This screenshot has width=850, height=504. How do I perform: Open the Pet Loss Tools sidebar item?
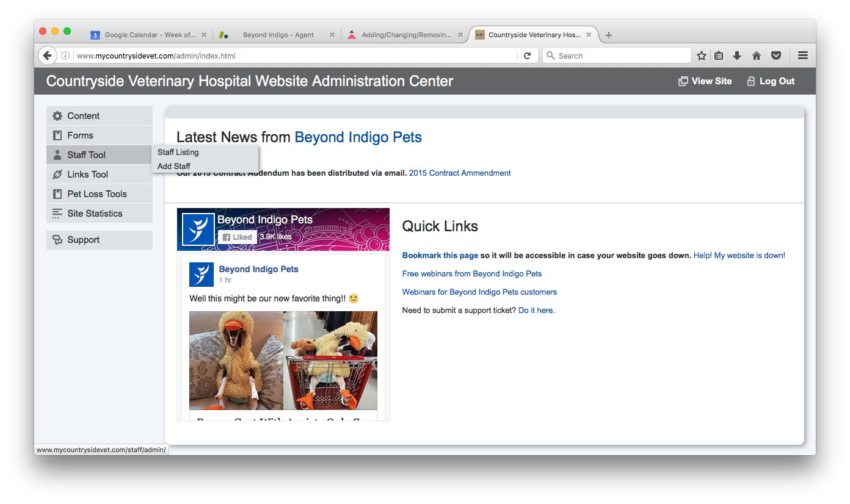coord(100,194)
